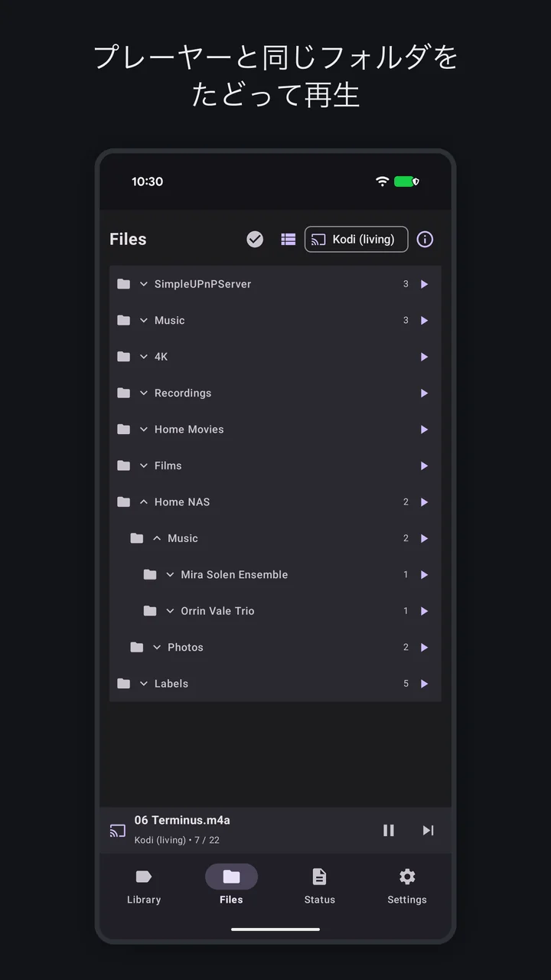Toggle the select-all checkmark icon
This screenshot has width=551, height=980.
pos(255,240)
